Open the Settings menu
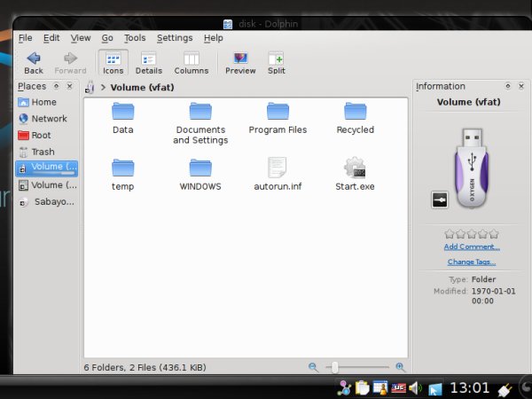 [x=175, y=37]
